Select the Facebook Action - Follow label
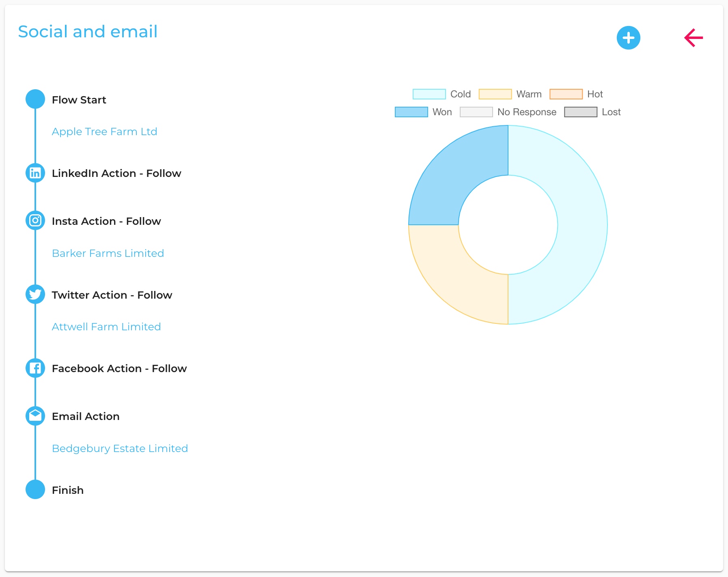Screen dimensions: 728x577 tap(119, 368)
